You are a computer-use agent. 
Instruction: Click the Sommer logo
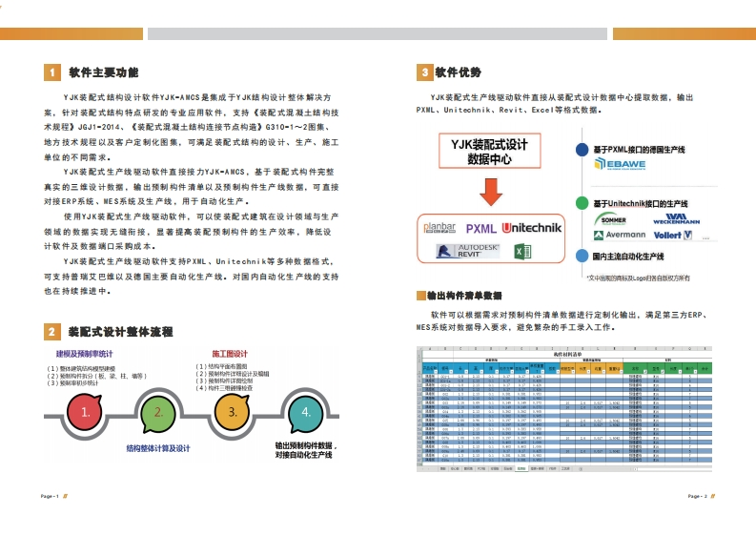coord(615,218)
